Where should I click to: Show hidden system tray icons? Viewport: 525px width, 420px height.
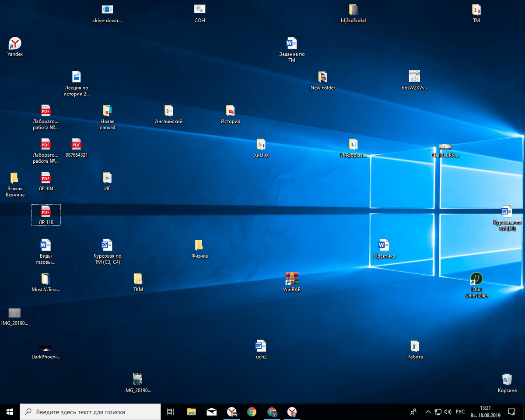click(427, 412)
